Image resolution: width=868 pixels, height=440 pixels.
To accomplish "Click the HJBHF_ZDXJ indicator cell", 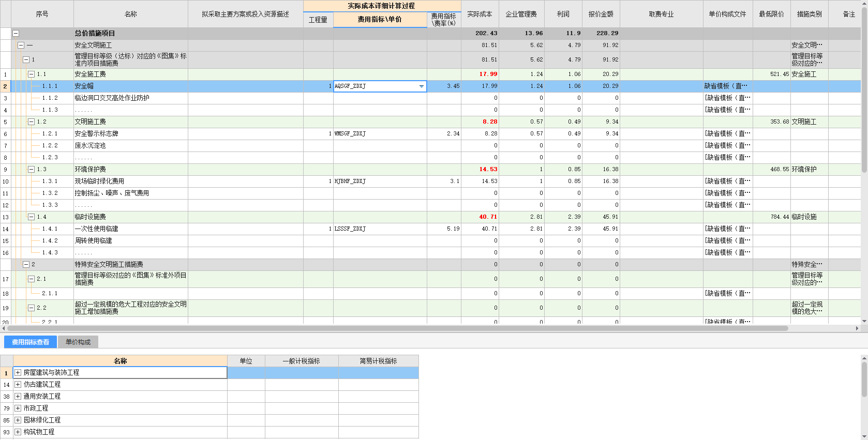I will 380,181.
